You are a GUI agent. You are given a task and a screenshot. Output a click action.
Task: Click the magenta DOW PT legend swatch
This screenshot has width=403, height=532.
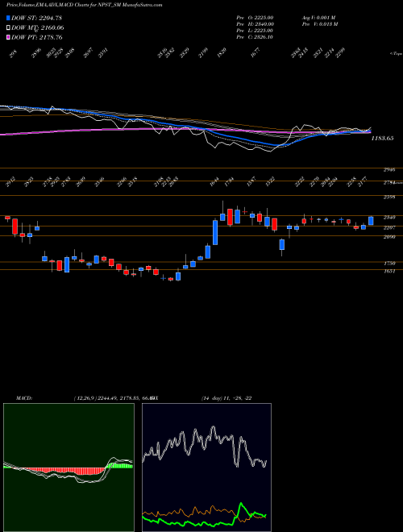coord(8,37)
